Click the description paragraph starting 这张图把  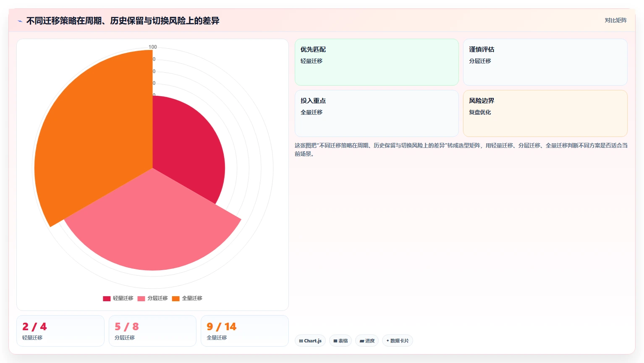pyautogui.click(x=461, y=150)
